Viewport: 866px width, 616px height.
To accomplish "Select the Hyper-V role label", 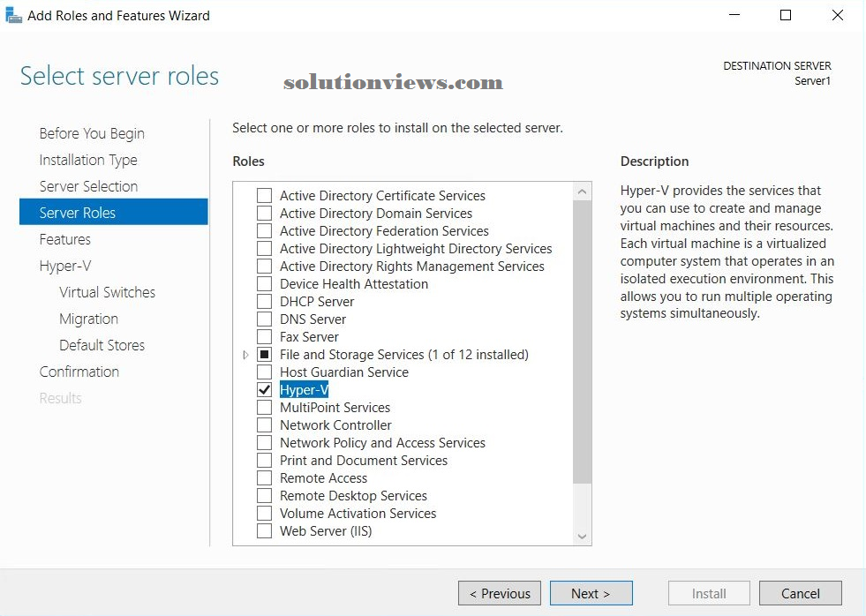I will (x=305, y=390).
